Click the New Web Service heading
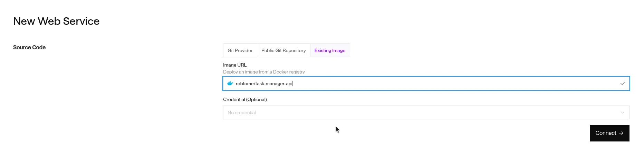 tap(56, 21)
